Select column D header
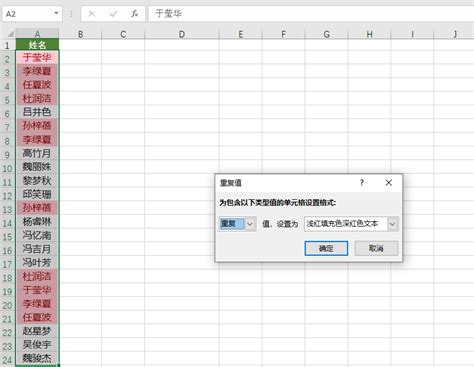Viewport: 474px width, 367px height. tap(182, 34)
